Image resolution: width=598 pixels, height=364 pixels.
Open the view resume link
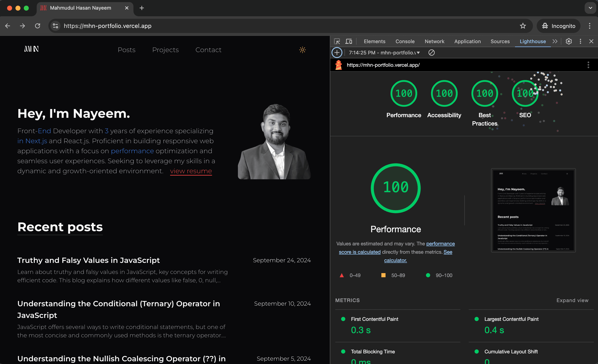click(x=191, y=171)
